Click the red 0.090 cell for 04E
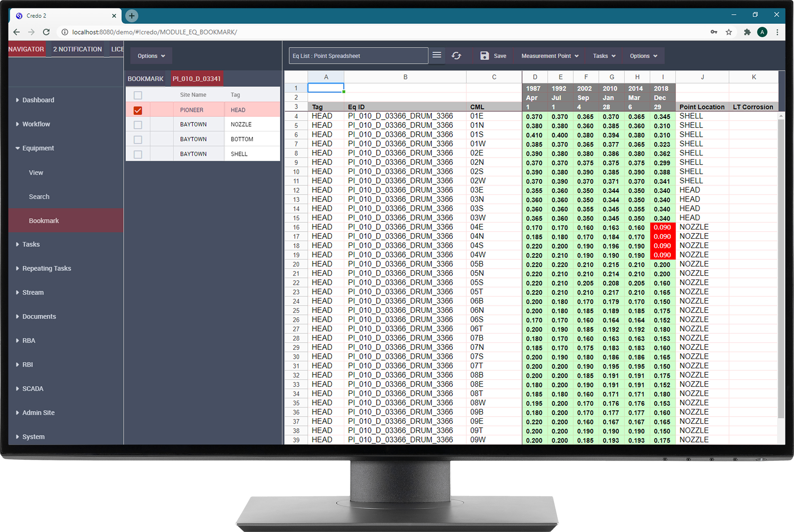This screenshot has height=532, width=794. point(662,227)
